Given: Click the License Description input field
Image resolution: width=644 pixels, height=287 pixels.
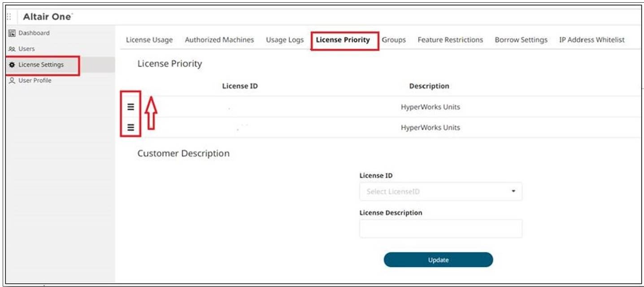Looking at the screenshot, I should [441, 228].
